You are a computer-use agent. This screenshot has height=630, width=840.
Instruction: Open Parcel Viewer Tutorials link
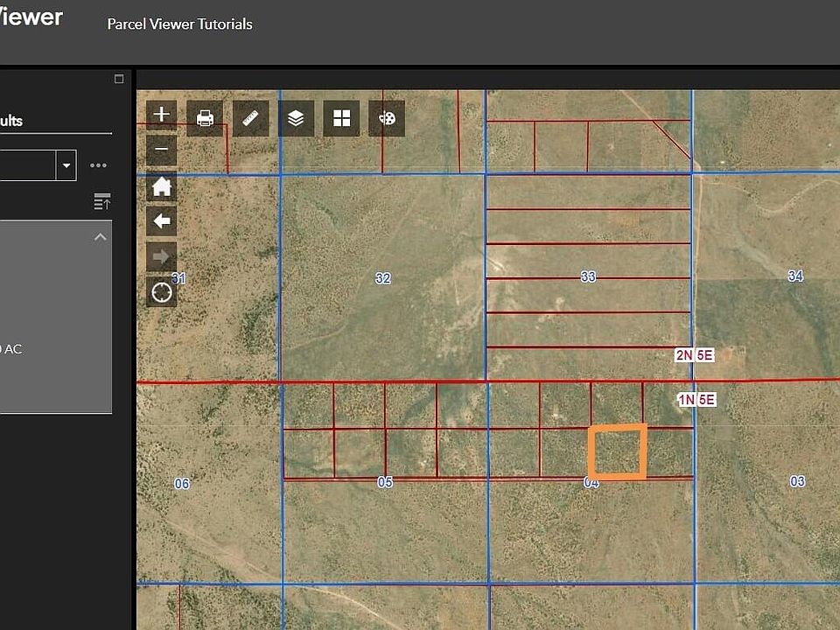point(179,24)
